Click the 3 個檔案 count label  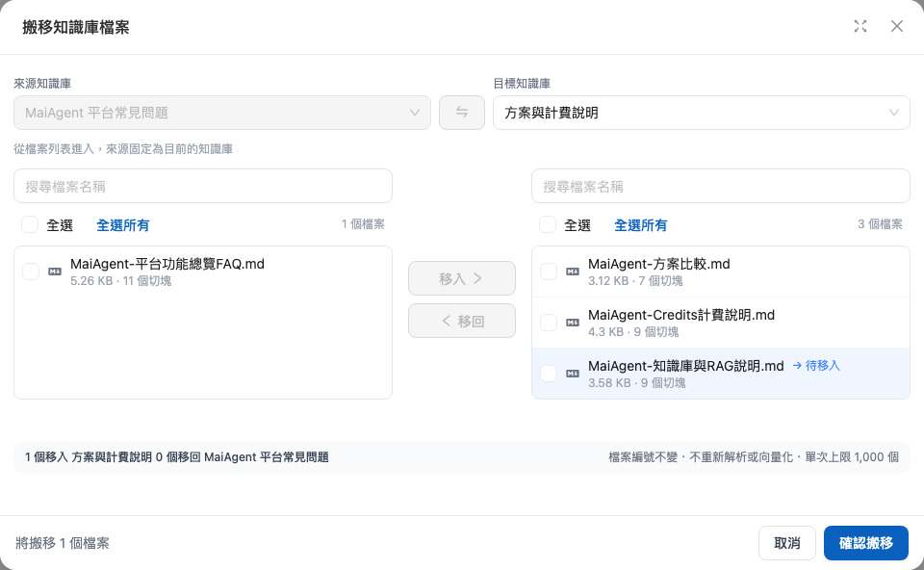tap(881, 224)
